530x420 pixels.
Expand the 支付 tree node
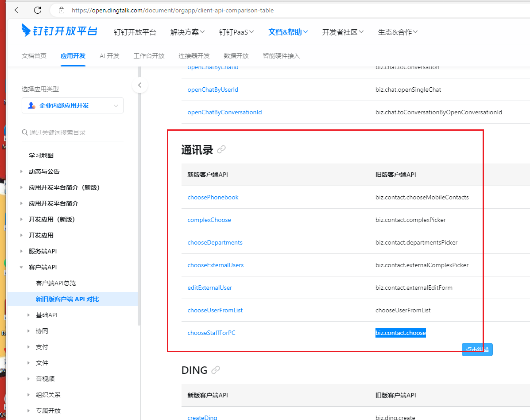[28, 346]
